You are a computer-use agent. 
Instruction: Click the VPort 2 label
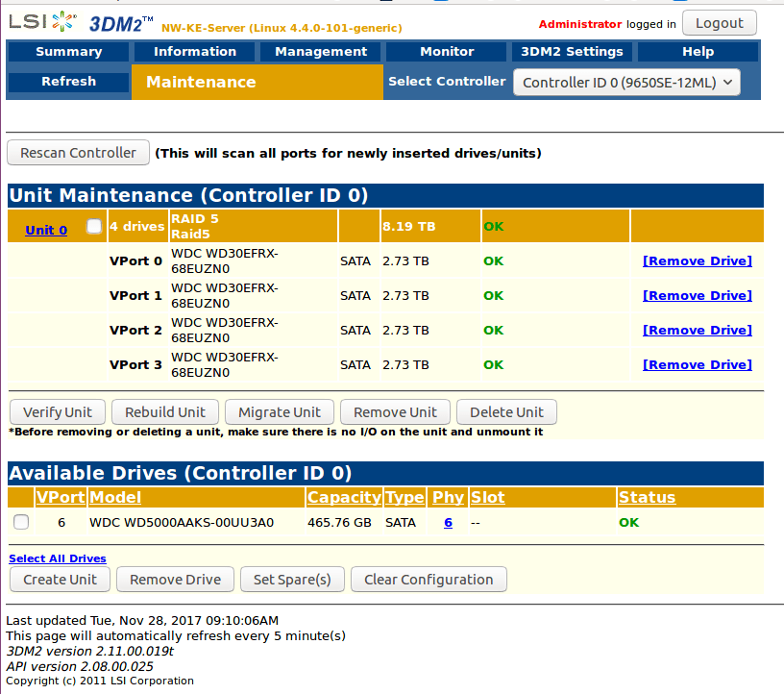135,331
